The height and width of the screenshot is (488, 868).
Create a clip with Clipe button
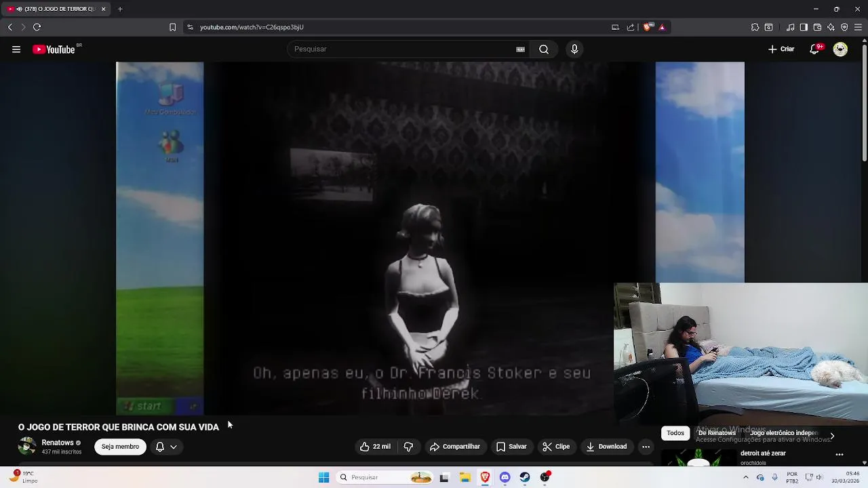coord(556,447)
